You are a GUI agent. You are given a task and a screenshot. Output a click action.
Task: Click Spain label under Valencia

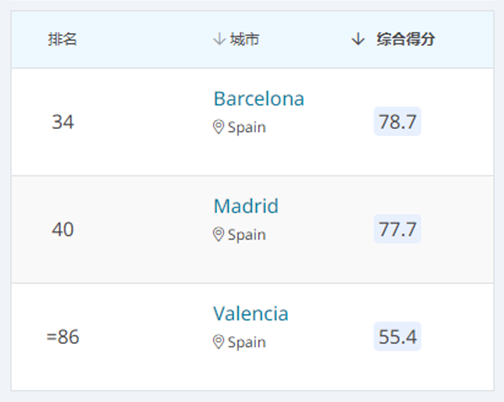click(x=247, y=342)
